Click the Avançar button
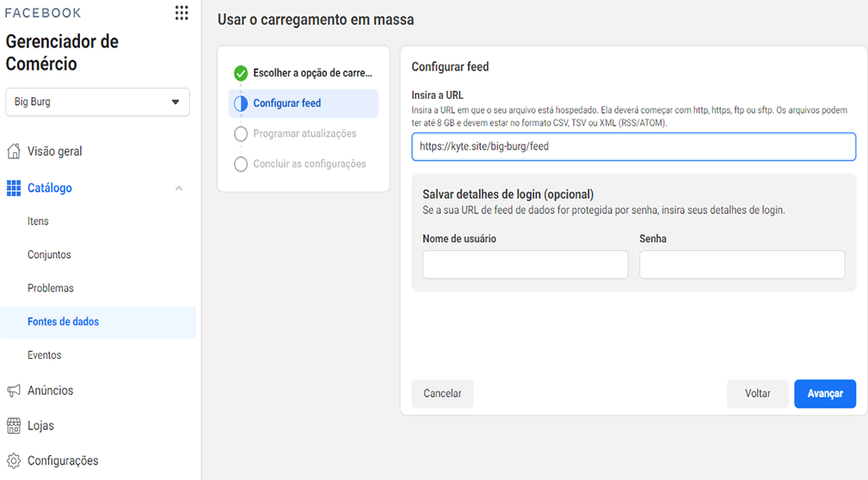The height and width of the screenshot is (480, 868). point(825,394)
